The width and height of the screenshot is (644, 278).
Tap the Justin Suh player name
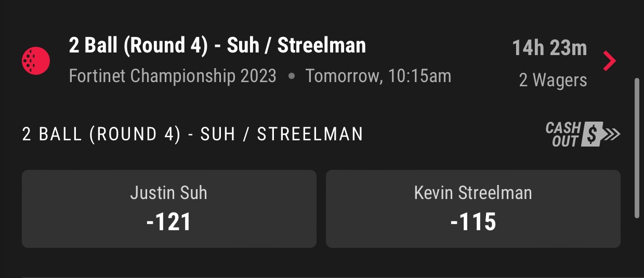169,193
